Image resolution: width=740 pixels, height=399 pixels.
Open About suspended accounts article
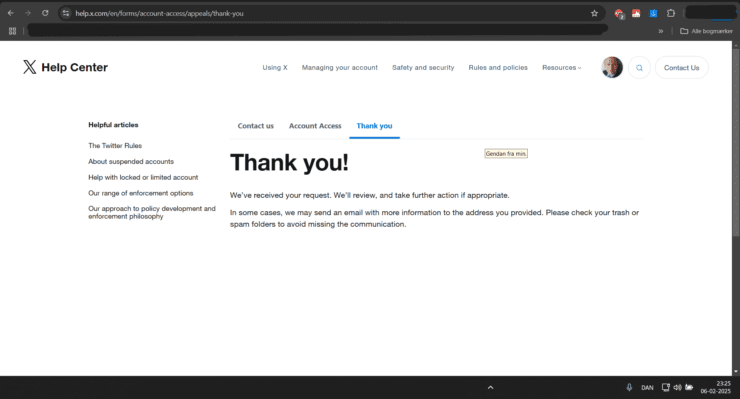[131, 161]
